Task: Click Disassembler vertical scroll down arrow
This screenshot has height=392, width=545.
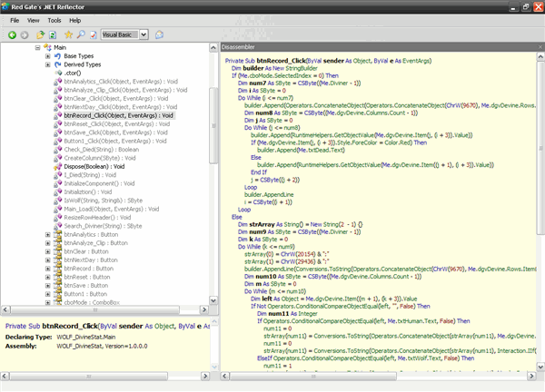Action: [540, 367]
